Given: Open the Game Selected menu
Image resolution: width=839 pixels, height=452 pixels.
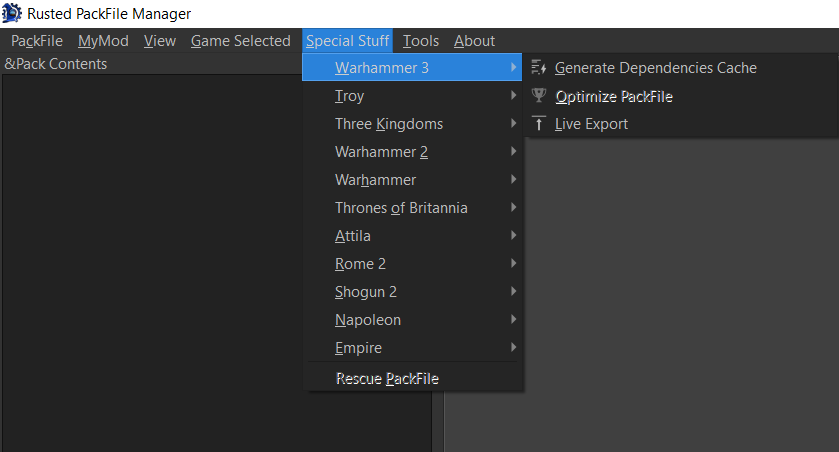Looking at the screenshot, I should pyautogui.click(x=240, y=41).
